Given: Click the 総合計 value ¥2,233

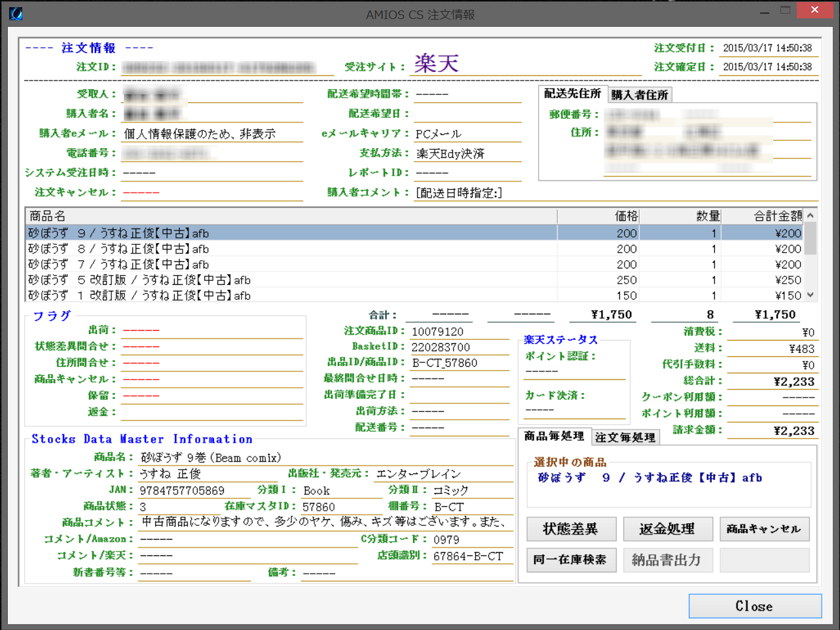Looking at the screenshot, I should pos(771,382).
